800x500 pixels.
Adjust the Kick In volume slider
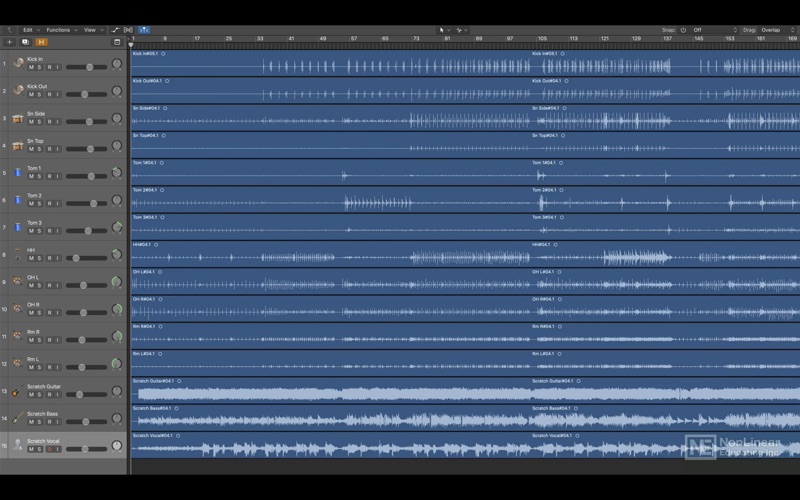pyautogui.click(x=86, y=67)
